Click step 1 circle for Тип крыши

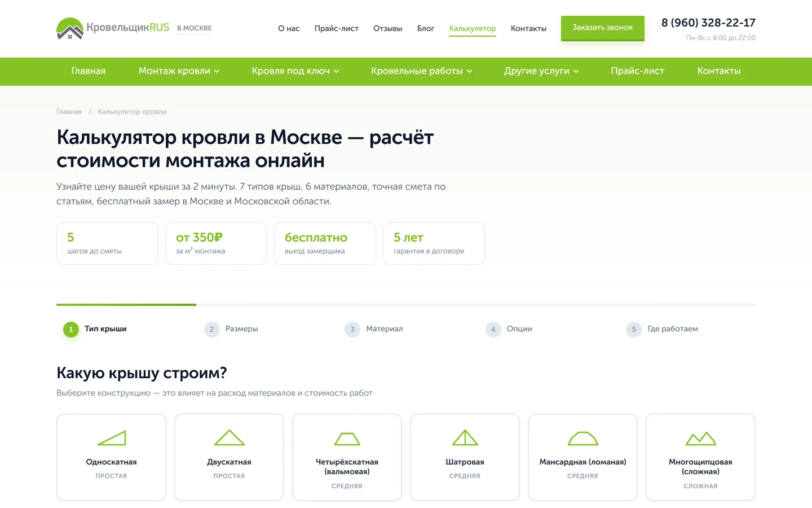pos(71,329)
